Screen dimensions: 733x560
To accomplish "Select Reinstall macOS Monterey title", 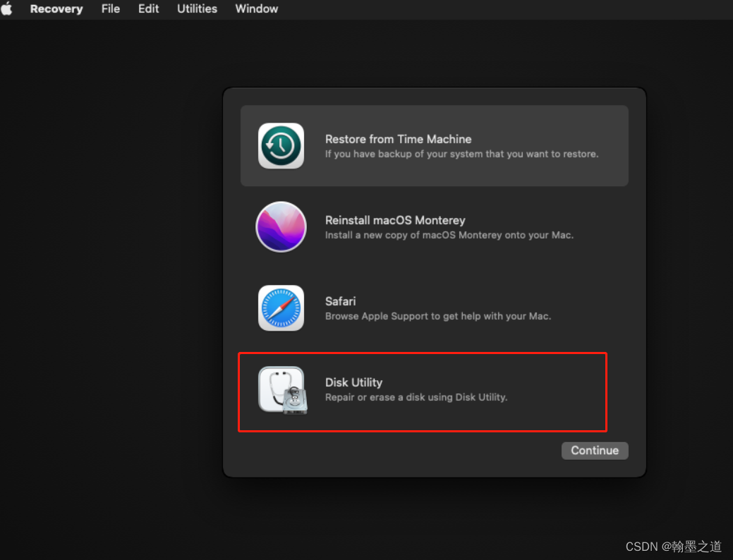I will pyautogui.click(x=395, y=220).
